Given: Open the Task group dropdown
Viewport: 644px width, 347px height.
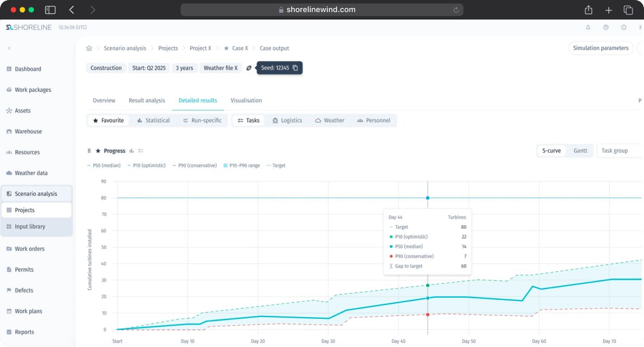Looking at the screenshot, I should [x=620, y=151].
